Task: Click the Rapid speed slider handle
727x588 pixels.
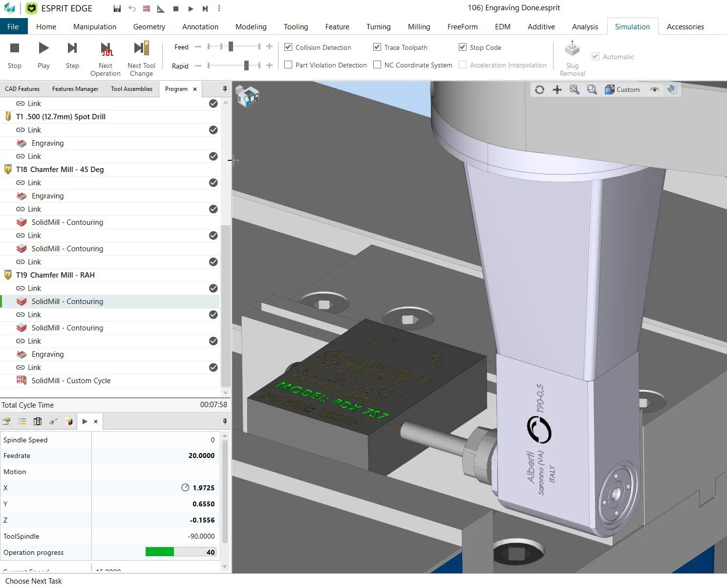Action: tap(246, 65)
